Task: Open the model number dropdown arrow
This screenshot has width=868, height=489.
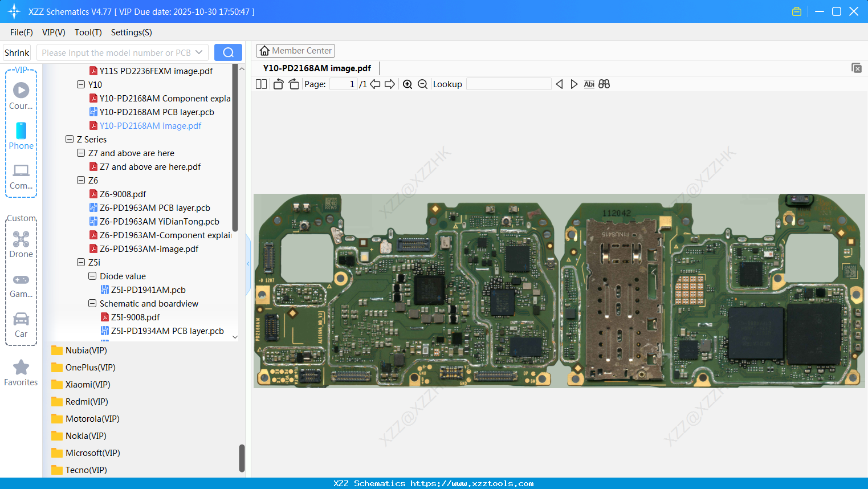Action: 199,52
